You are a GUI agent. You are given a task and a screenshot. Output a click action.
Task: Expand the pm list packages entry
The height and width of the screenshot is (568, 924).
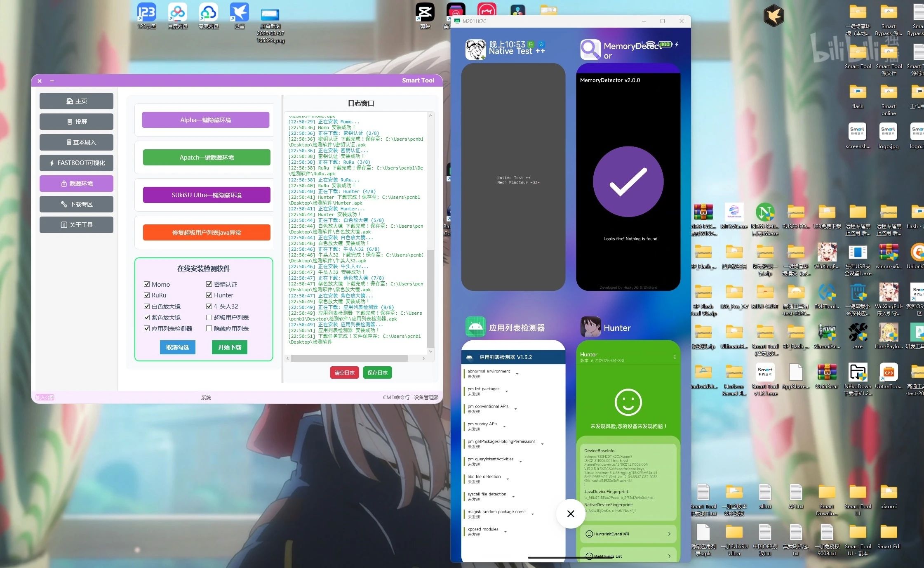pyautogui.click(x=506, y=391)
